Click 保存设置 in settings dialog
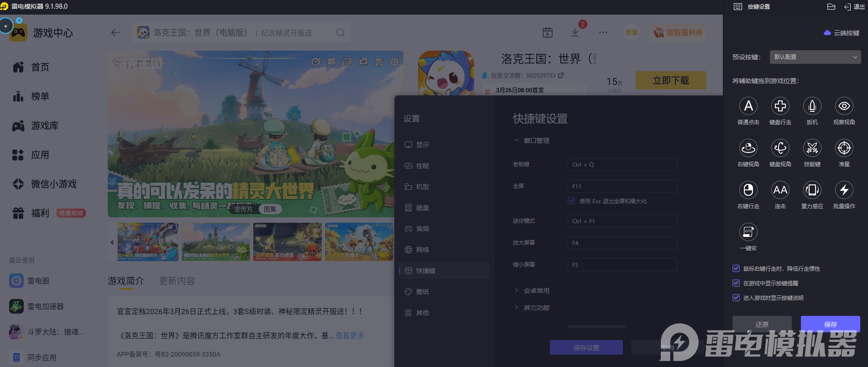Viewport: 868px width, 367px height. [x=586, y=347]
